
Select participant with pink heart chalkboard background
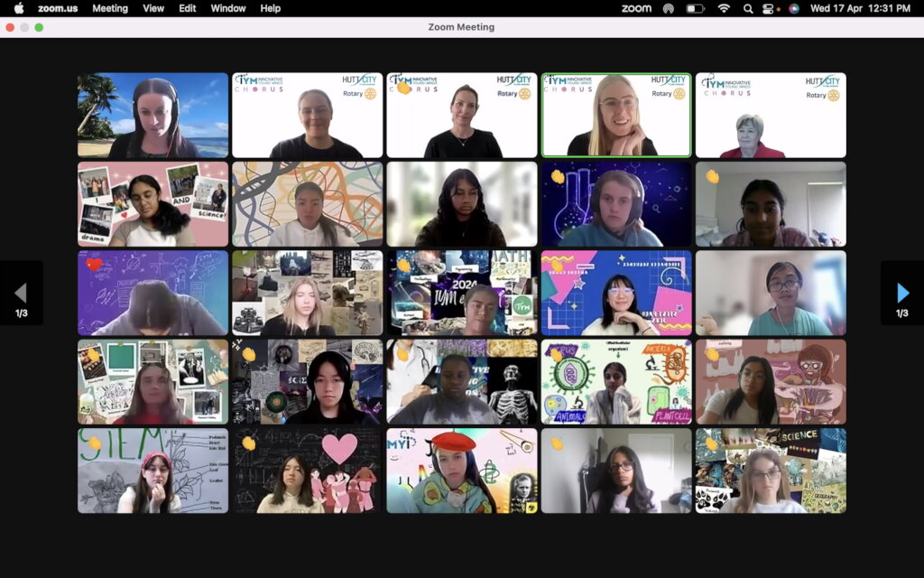pos(307,471)
